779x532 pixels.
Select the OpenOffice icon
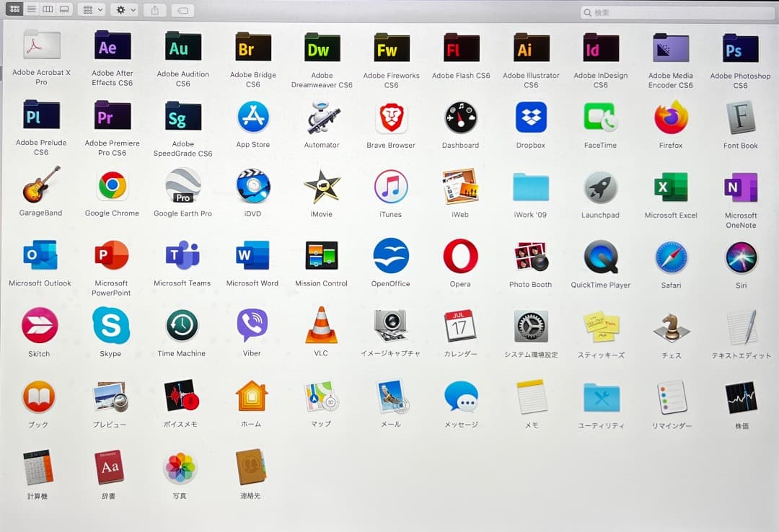tap(392, 257)
